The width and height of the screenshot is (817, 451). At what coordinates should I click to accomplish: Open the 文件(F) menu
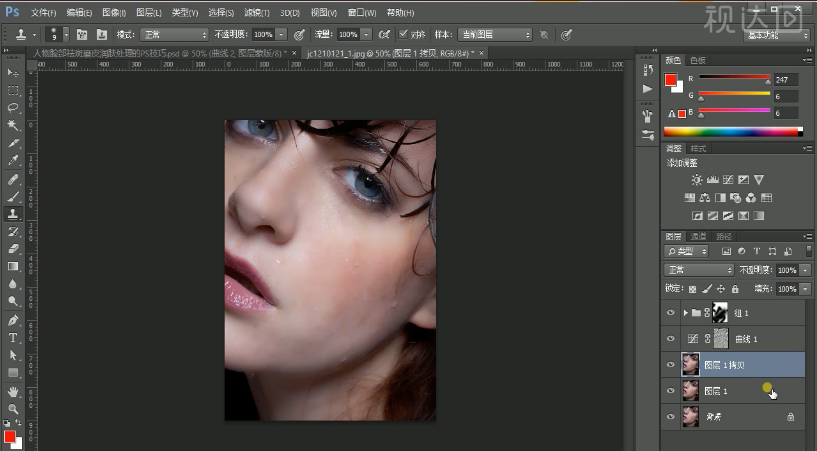tap(43, 12)
